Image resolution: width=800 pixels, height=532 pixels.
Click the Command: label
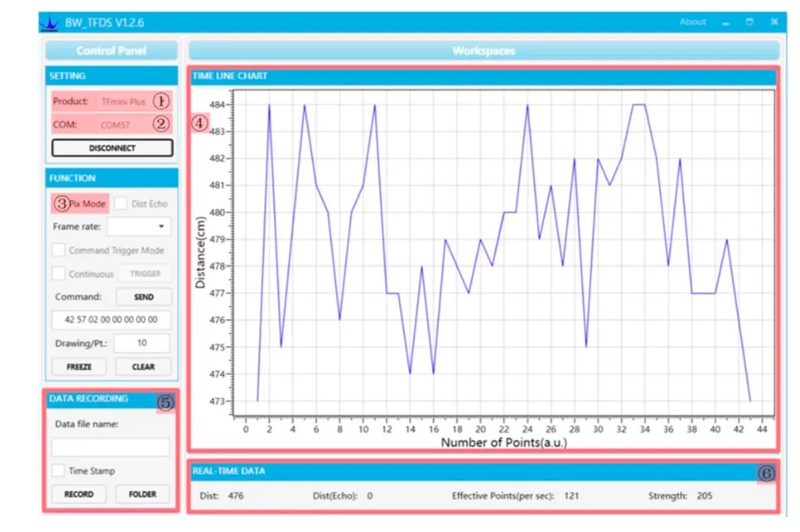pos(78,297)
